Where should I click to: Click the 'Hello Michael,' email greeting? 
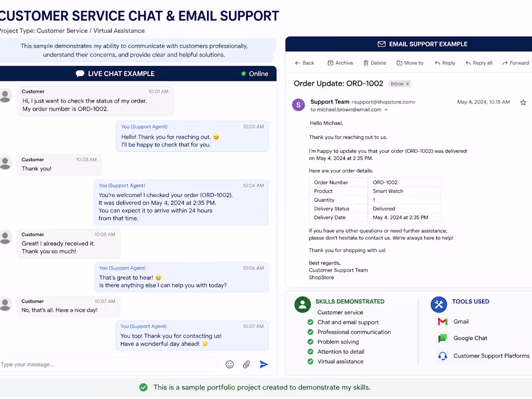coord(326,123)
